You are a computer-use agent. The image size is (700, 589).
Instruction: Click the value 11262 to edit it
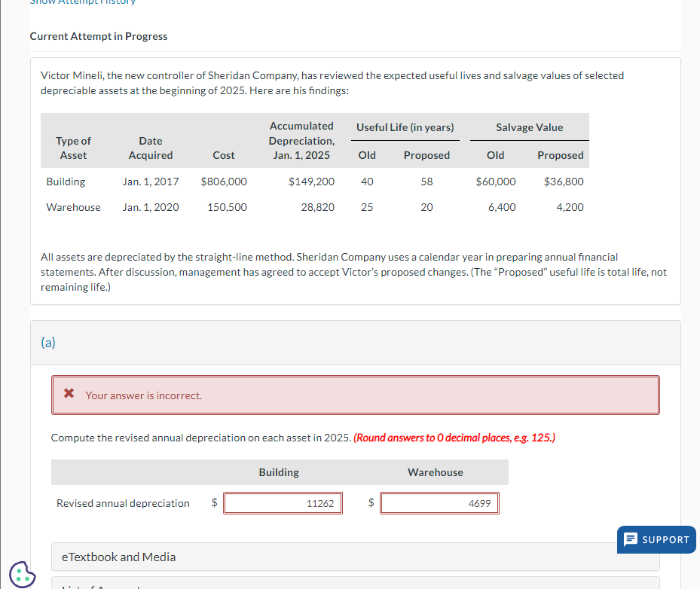pos(320,502)
